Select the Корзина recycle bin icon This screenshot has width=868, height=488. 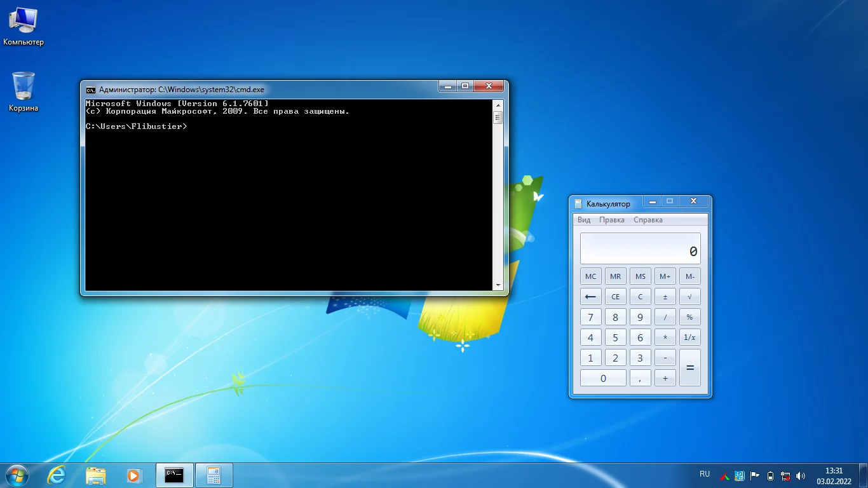(24, 92)
